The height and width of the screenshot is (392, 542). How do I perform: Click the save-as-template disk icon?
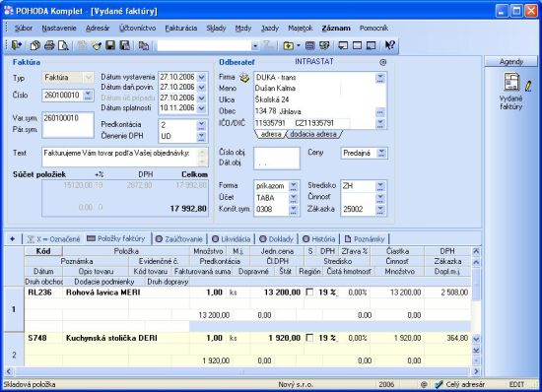tap(125, 45)
